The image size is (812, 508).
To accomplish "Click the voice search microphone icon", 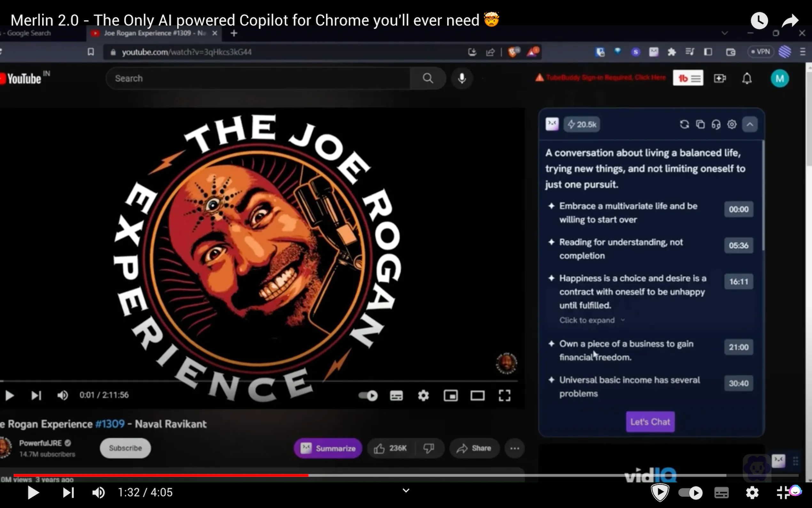I will point(462,78).
